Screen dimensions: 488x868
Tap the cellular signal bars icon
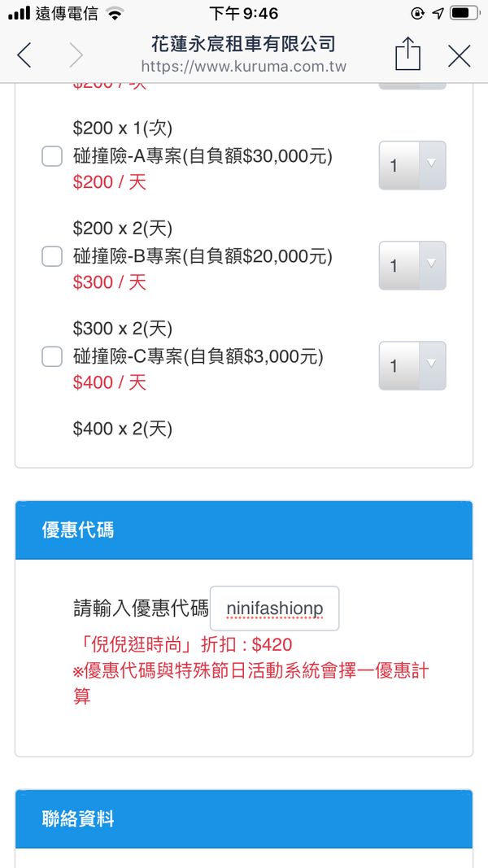18,14
